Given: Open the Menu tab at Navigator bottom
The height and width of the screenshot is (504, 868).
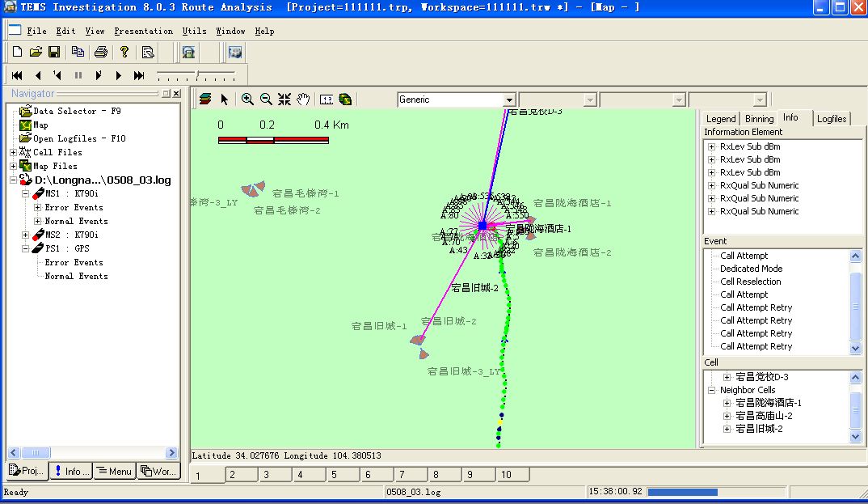Looking at the screenshot, I should (x=115, y=471).
